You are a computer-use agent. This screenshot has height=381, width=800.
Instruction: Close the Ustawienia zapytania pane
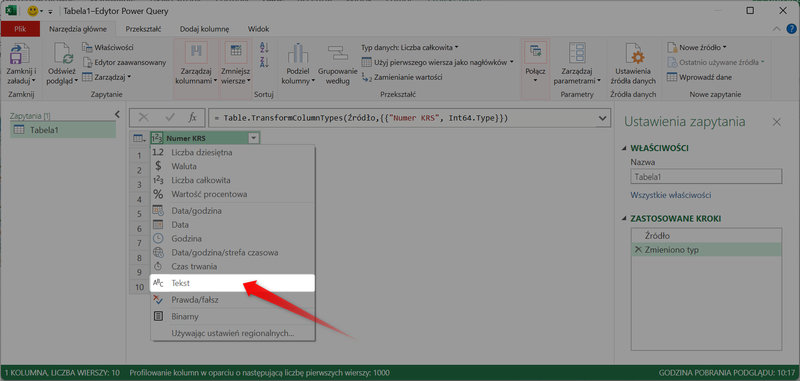click(777, 121)
